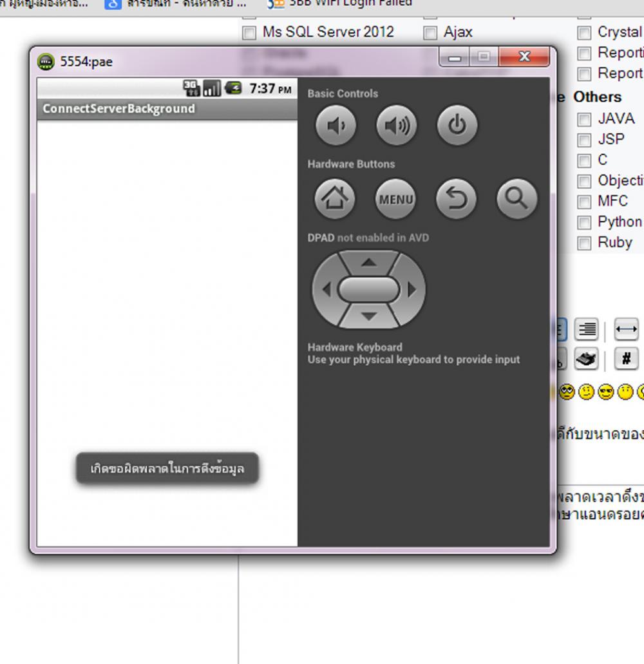Click the DPAD left arrow

pos(326,290)
